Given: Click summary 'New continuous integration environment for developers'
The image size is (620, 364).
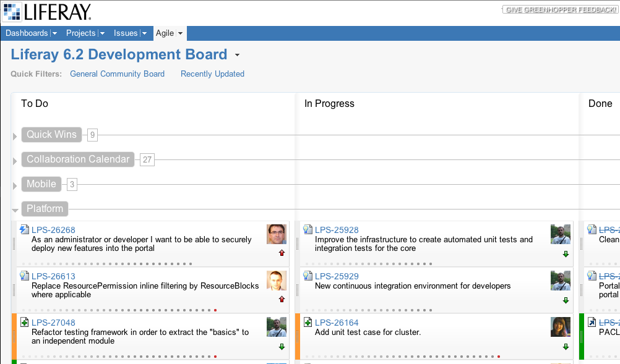Looking at the screenshot, I should [413, 286].
